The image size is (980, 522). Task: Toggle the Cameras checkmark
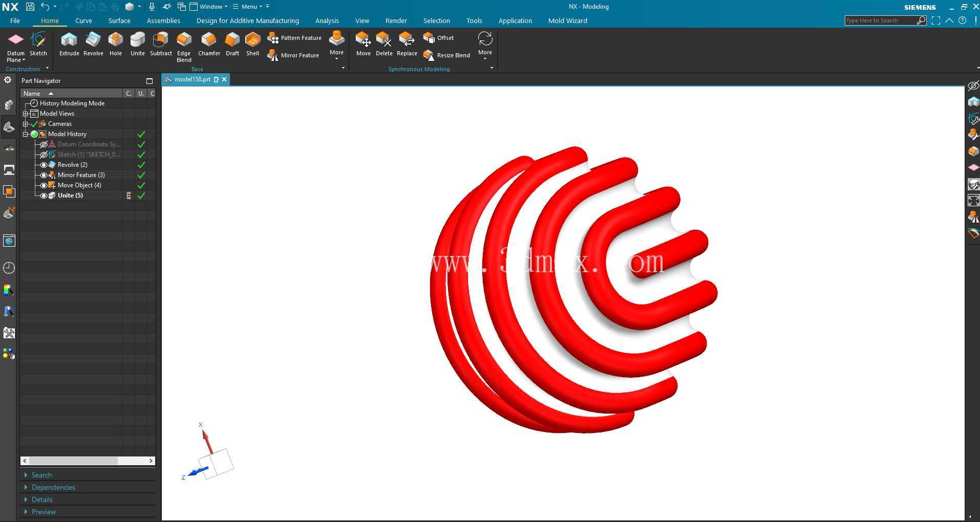coord(34,124)
